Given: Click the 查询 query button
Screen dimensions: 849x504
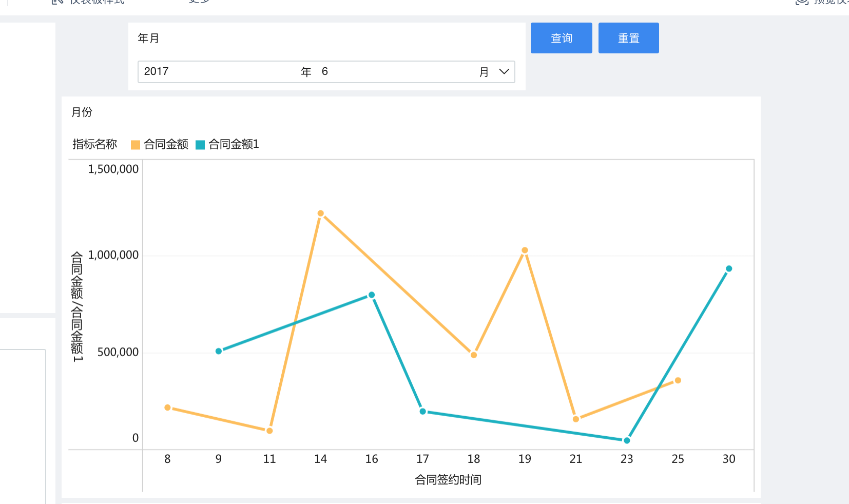Looking at the screenshot, I should click(x=561, y=38).
